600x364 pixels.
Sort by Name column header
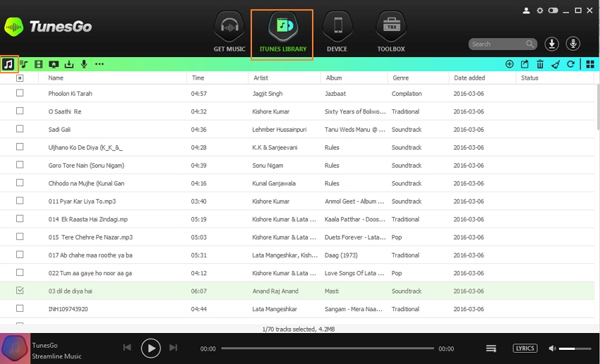[x=56, y=78]
